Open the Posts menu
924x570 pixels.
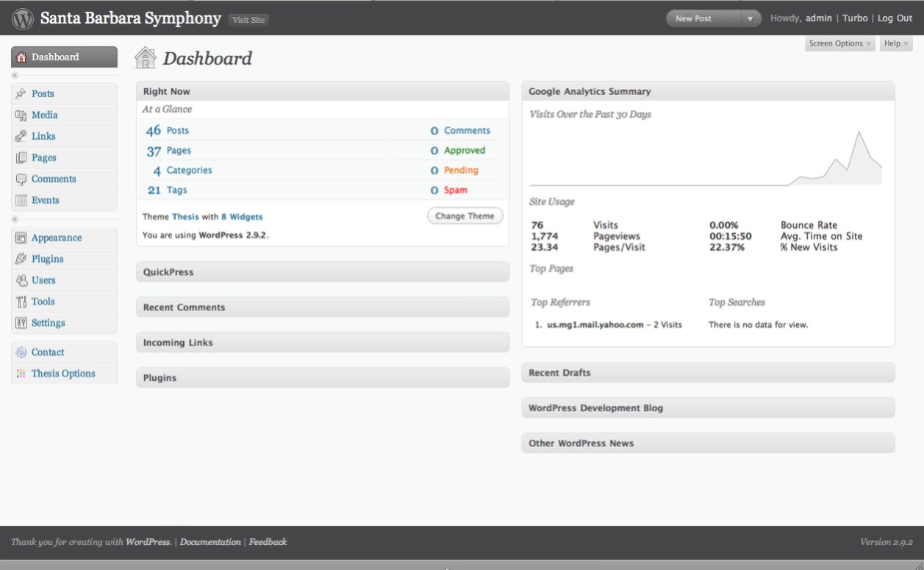[x=43, y=93]
